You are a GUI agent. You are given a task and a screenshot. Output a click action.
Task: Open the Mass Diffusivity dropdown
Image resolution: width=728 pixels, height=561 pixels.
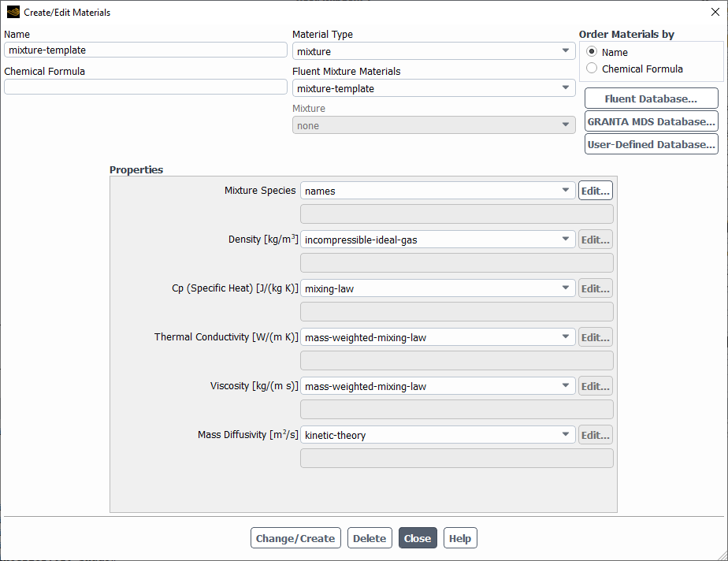click(437, 435)
